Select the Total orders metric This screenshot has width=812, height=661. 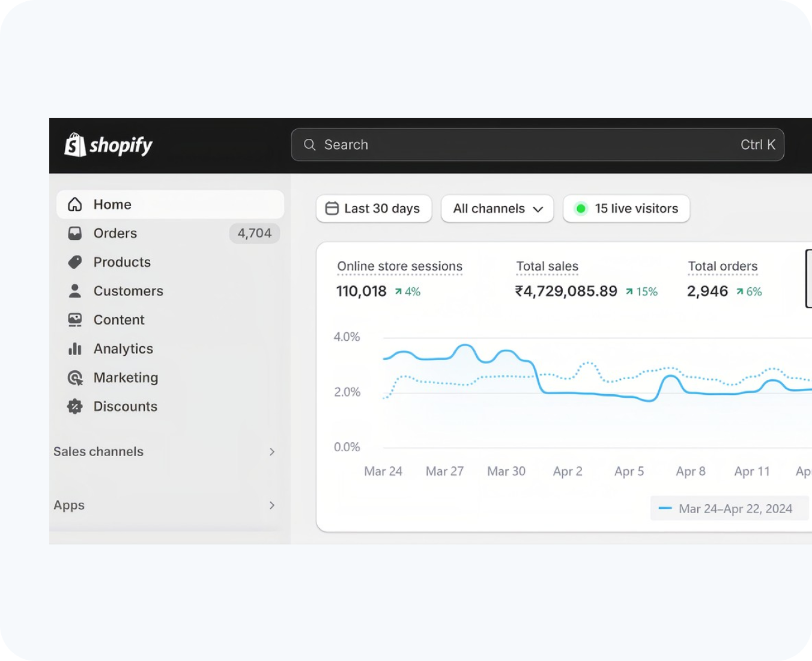(723, 266)
